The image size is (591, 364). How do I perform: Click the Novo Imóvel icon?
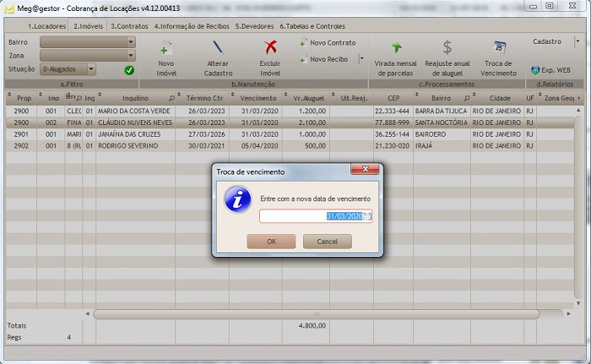[x=166, y=48]
